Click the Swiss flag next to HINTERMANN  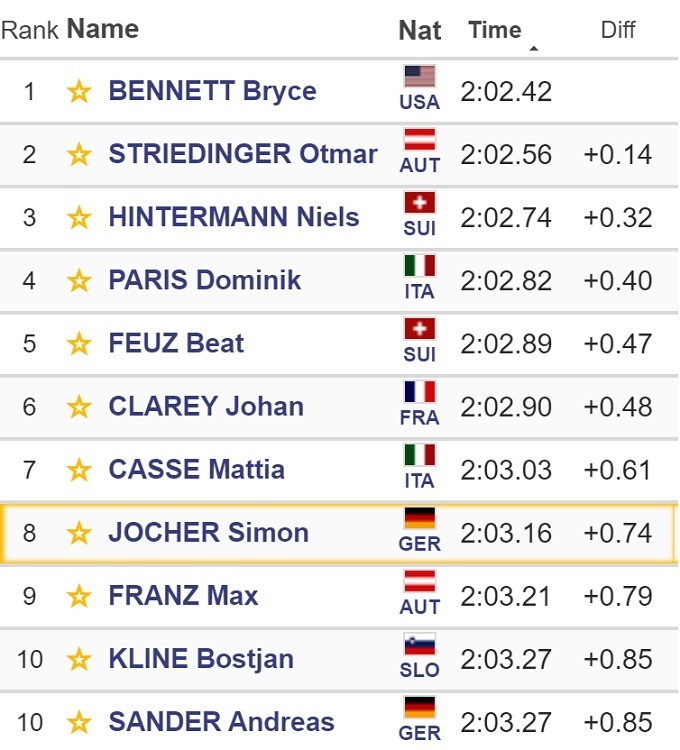coord(419,204)
